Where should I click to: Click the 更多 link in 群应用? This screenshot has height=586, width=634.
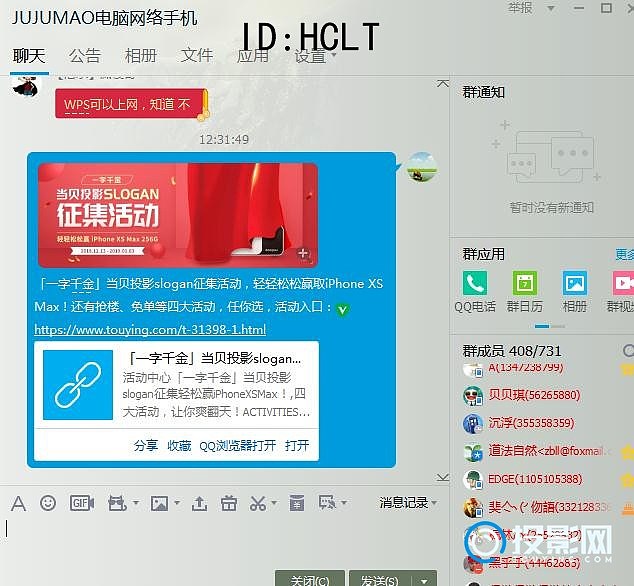(x=624, y=254)
